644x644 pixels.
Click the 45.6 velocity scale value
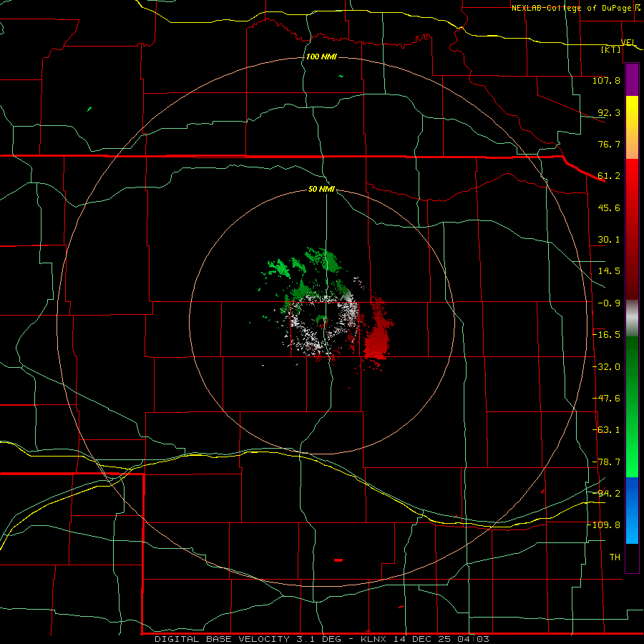point(609,208)
